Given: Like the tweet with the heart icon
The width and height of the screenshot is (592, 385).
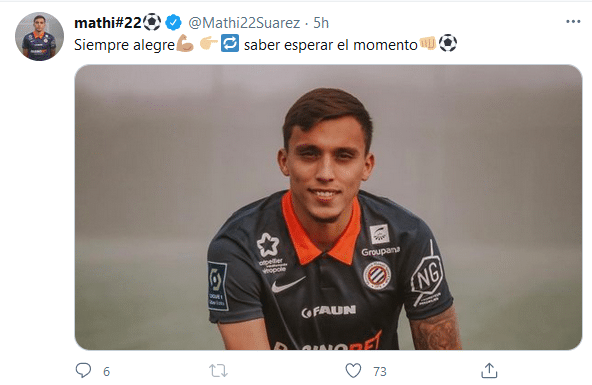Looking at the screenshot, I should tap(353, 371).
